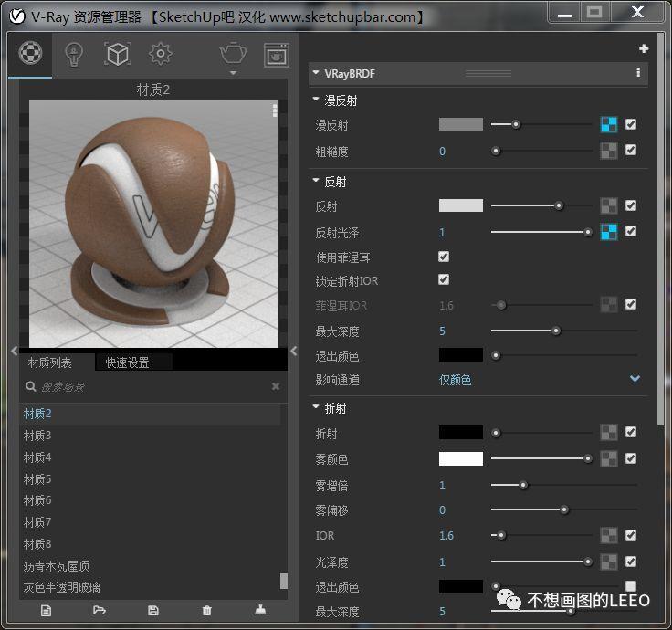672x630 pixels.
Task: Select 沥青木瓦屋顶 material
Action: pos(150,566)
